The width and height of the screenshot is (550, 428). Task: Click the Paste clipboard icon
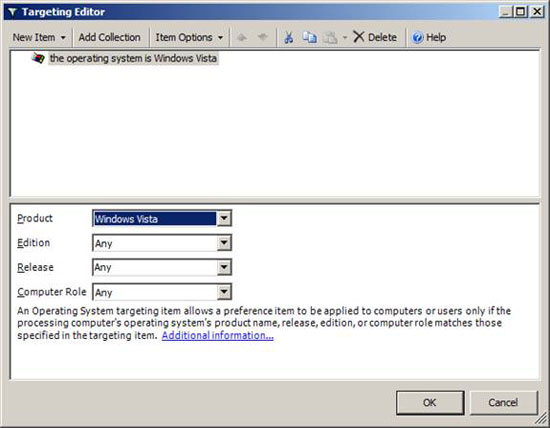(x=330, y=37)
